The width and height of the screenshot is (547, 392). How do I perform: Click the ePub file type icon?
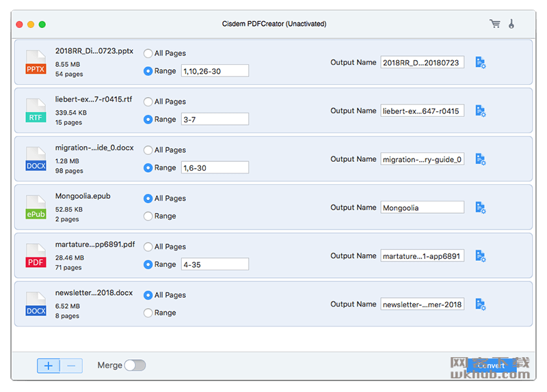[36, 208]
